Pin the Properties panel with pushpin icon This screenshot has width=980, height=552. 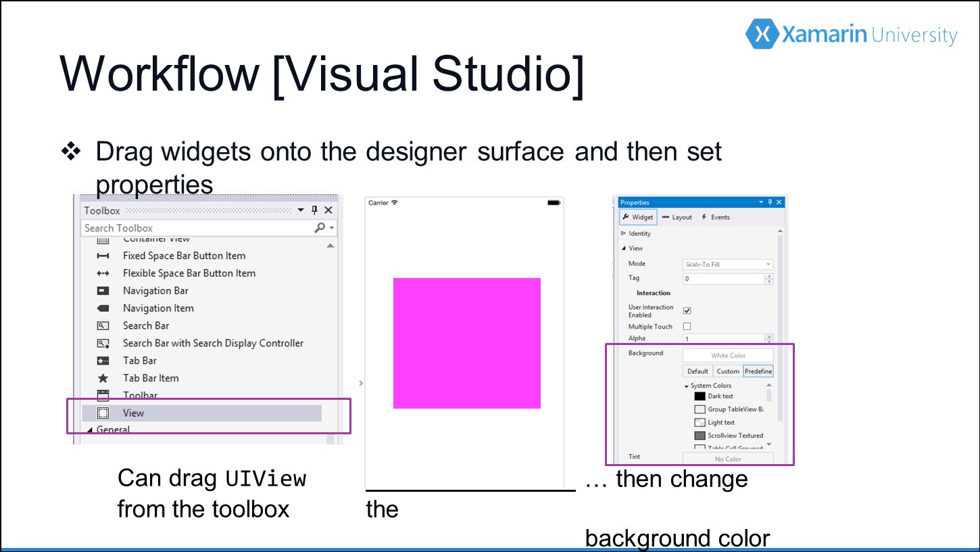coord(770,202)
